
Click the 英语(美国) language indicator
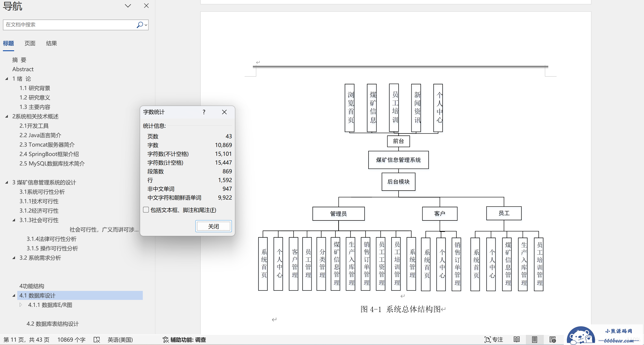(120, 340)
